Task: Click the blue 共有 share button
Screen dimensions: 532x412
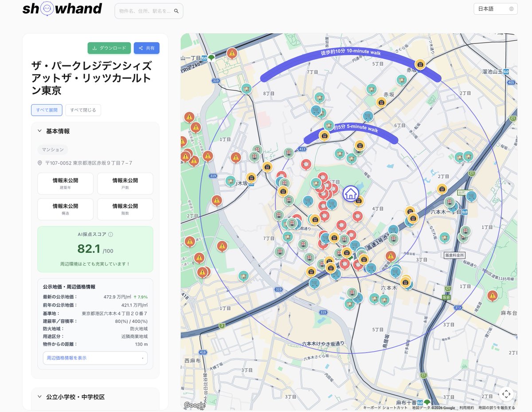Action: (x=147, y=48)
